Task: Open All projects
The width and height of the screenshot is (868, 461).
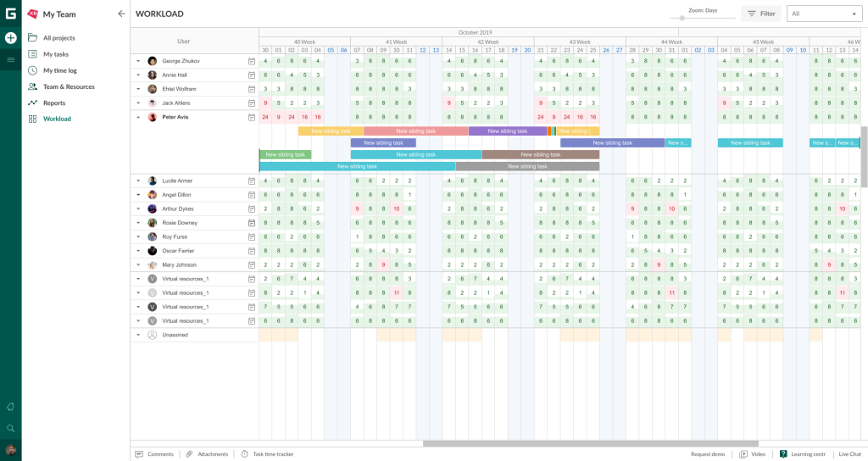Action: tap(58, 38)
